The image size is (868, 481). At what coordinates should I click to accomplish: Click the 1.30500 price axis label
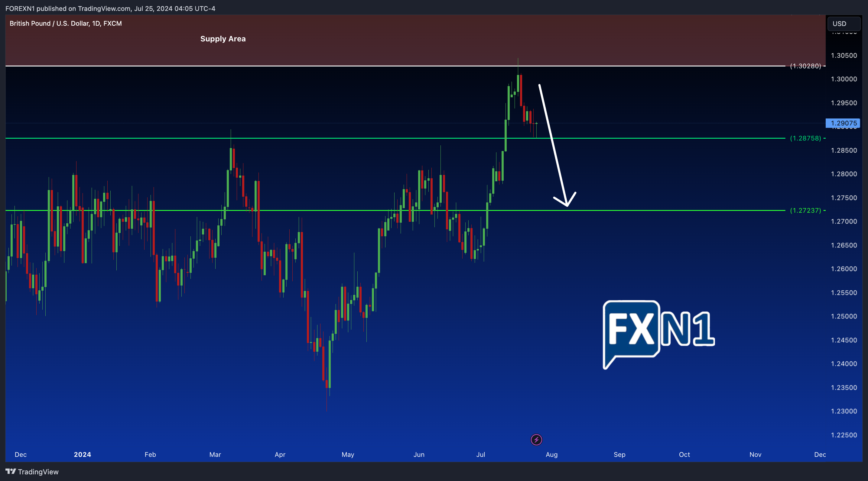[x=844, y=55]
